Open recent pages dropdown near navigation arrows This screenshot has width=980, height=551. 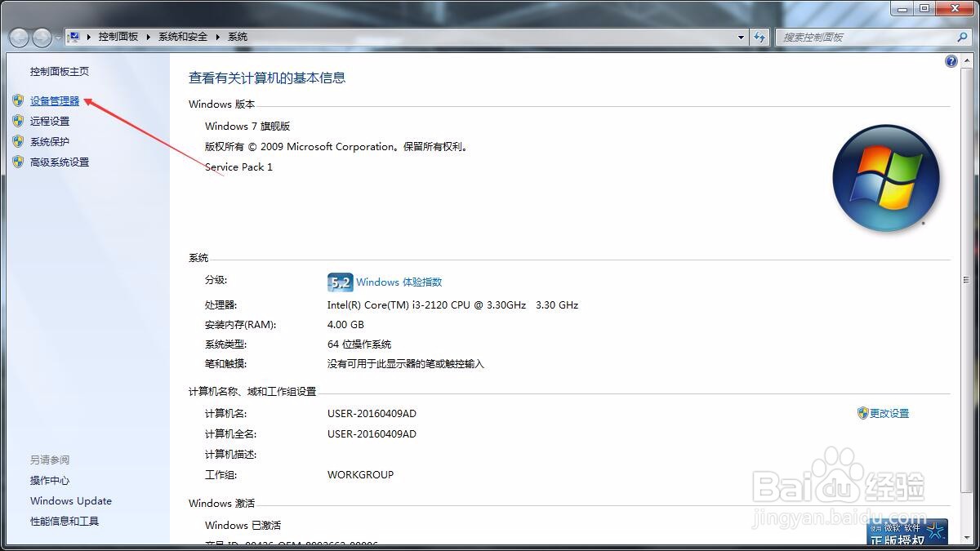57,38
